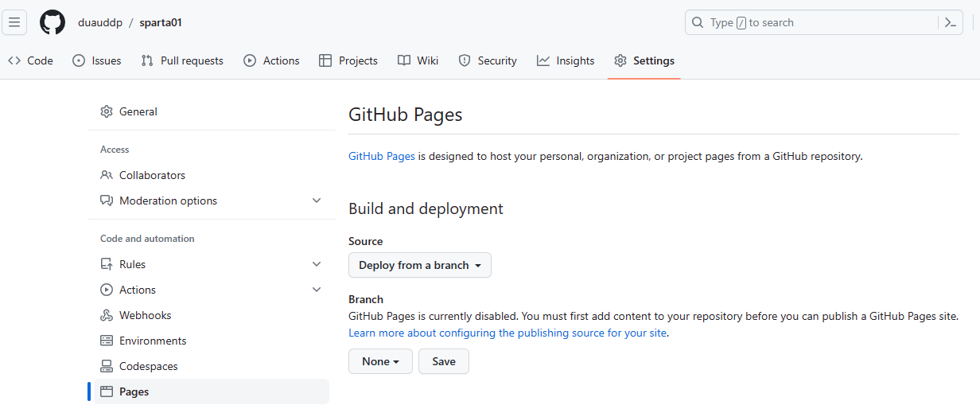The image size is (980, 409).
Task: Open the Insights tab
Action: point(566,60)
